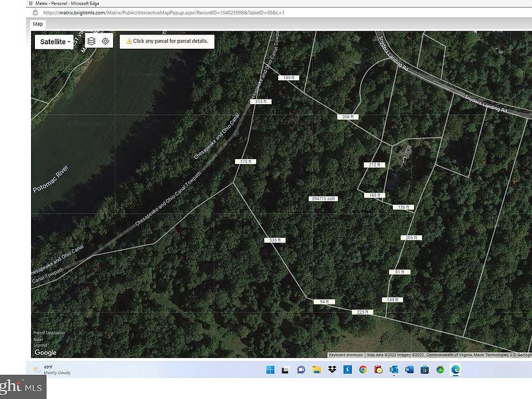The image size is (532, 399).
Task: Open Outlook from the taskbar
Action: [394, 370]
